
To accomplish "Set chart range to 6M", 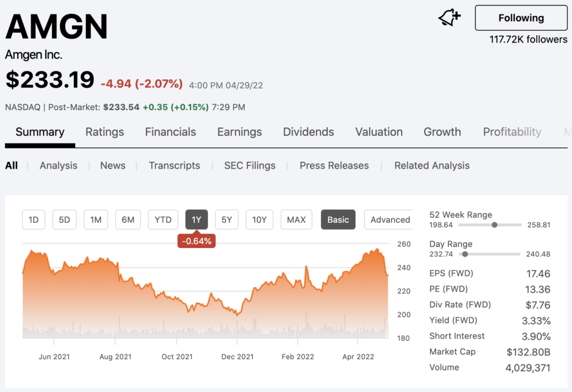I will [128, 219].
